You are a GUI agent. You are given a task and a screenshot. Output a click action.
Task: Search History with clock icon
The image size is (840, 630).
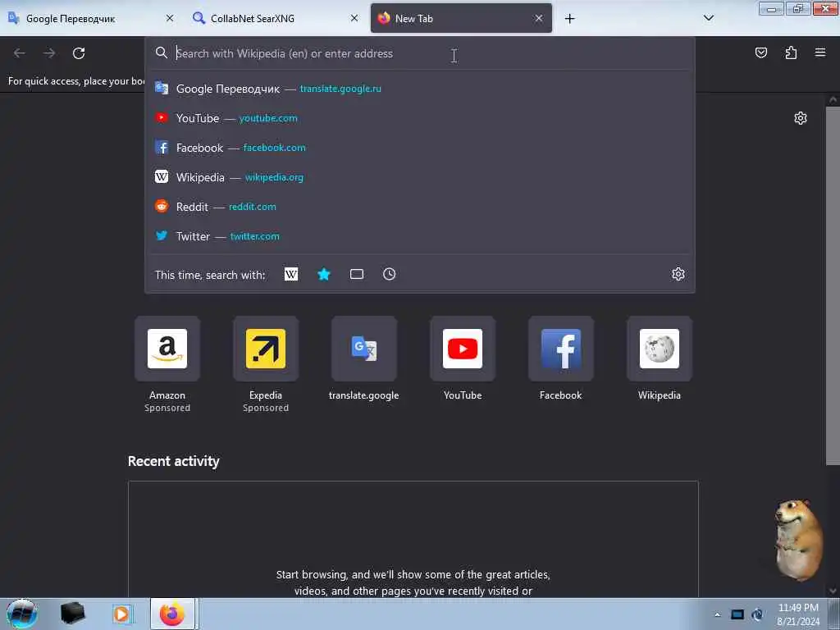tap(390, 274)
